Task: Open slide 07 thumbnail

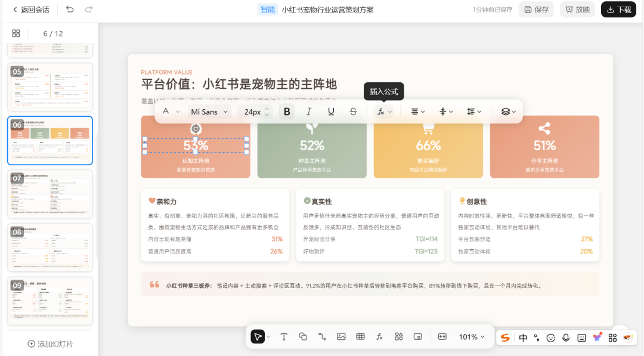Action: (50, 194)
